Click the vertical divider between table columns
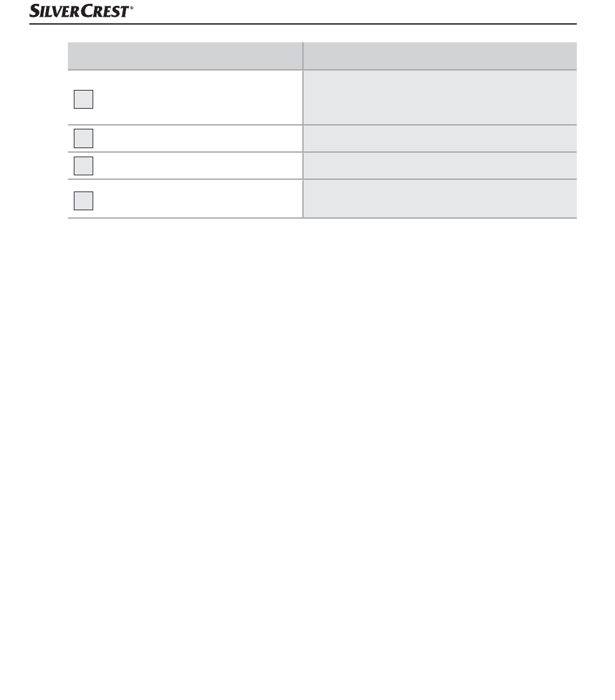615x700 pixels. (303, 130)
